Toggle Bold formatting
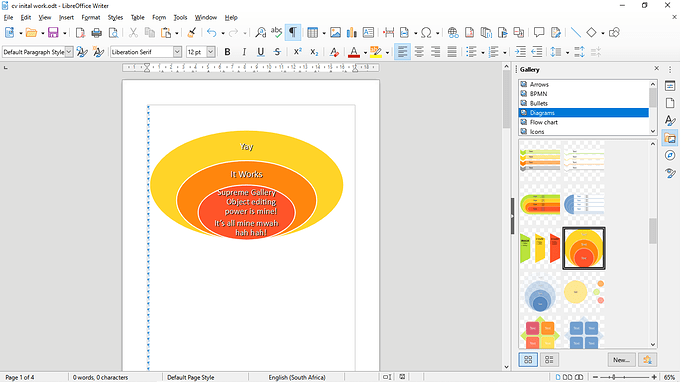Viewport: 690px width, 382px height. 227,52
